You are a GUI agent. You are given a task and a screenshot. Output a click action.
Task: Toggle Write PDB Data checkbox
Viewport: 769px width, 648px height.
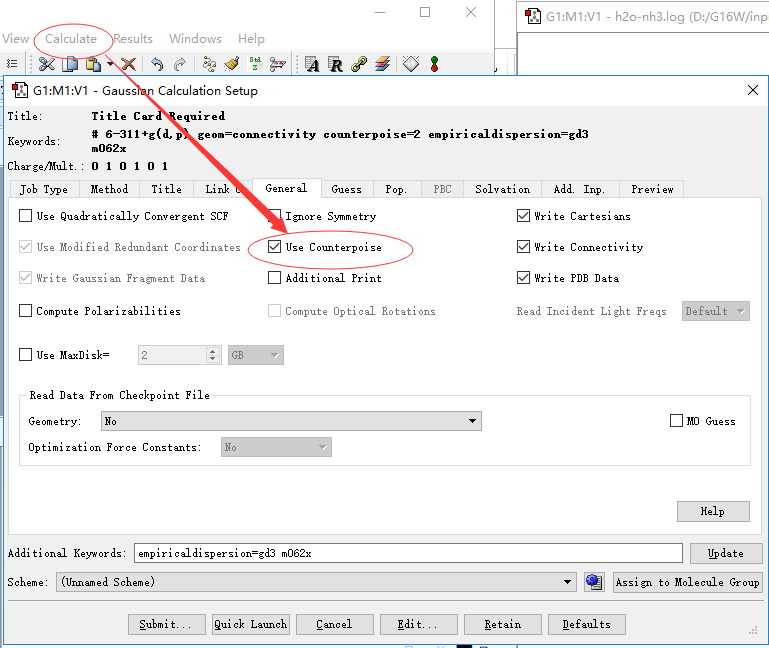[x=524, y=278]
